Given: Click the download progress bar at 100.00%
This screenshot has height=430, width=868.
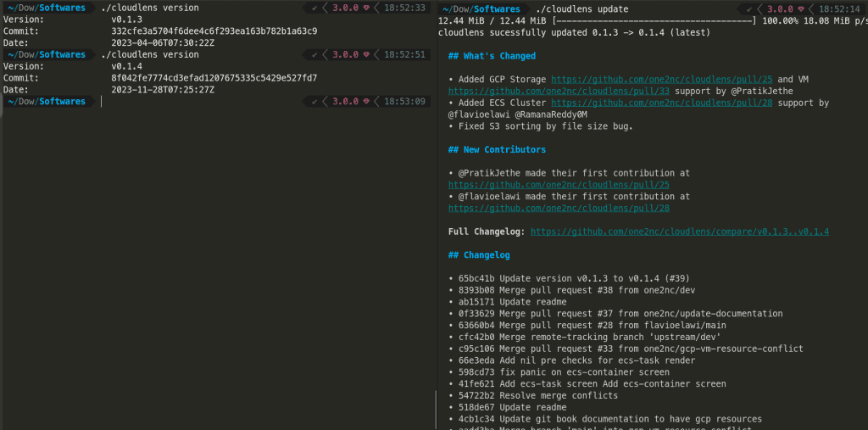Looking at the screenshot, I should tap(654, 21).
